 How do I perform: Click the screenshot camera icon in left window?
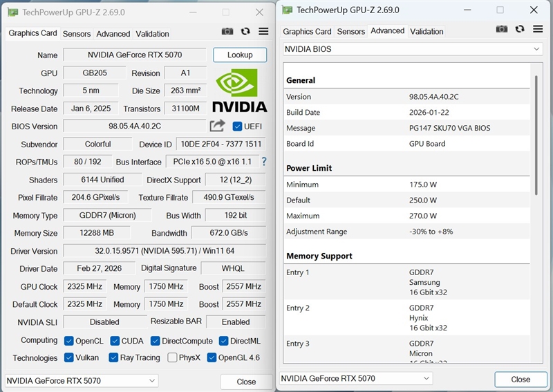click(x=227, y=32)
